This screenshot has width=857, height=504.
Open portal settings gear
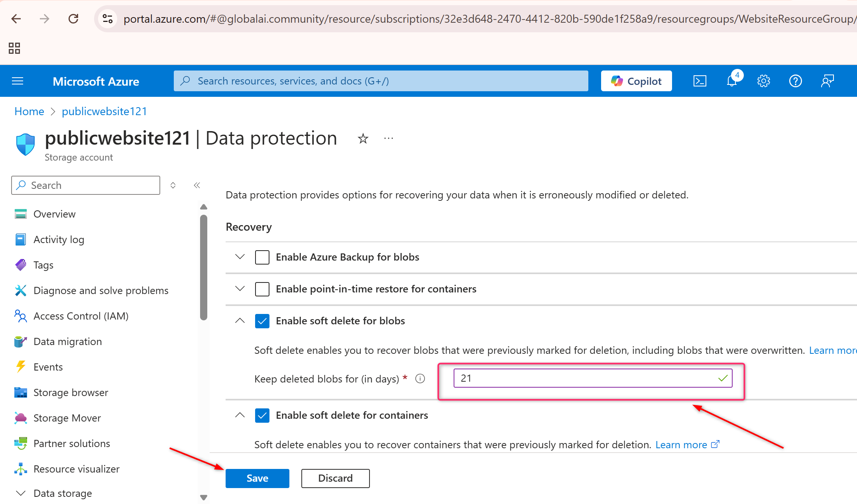tap(763, 81)
